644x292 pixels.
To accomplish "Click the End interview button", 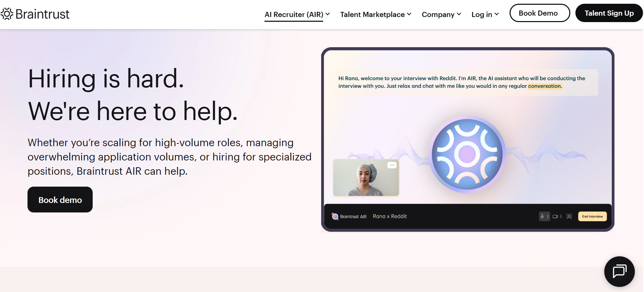I will click(x=592, y=216).
